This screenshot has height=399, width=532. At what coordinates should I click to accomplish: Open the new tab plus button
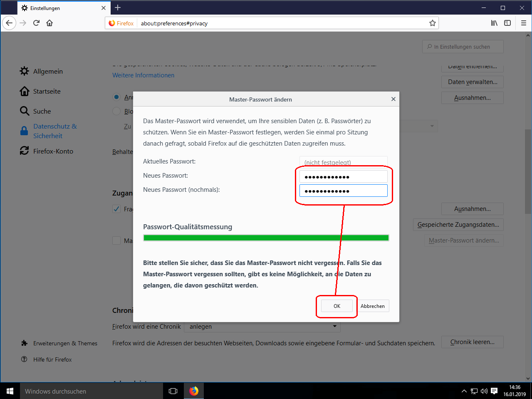click(118, 7)
